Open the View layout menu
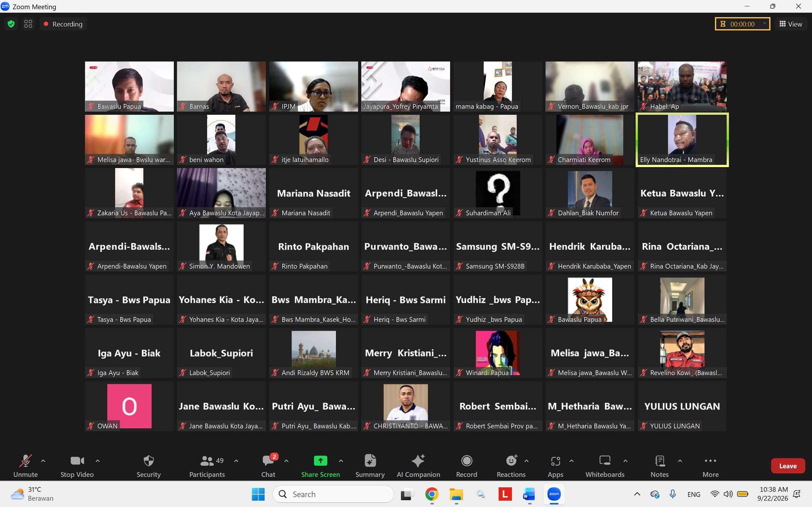This screenshot has width=812, height=507. (x=791, y=24)
